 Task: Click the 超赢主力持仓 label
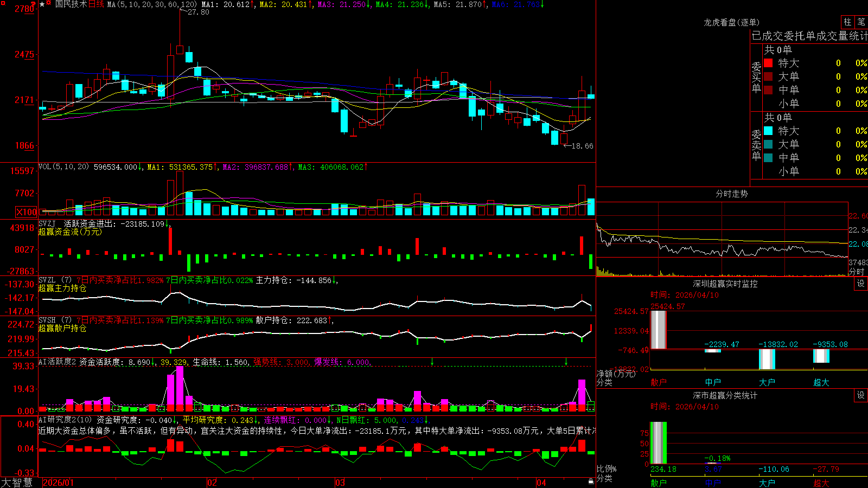pyautogui.click(x=62, y=288)
